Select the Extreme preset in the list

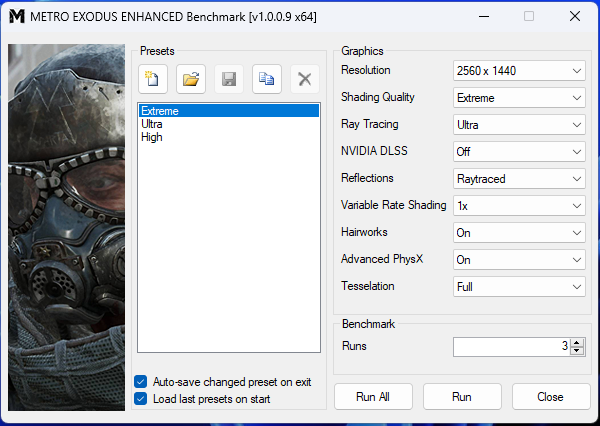pos(229,111)
